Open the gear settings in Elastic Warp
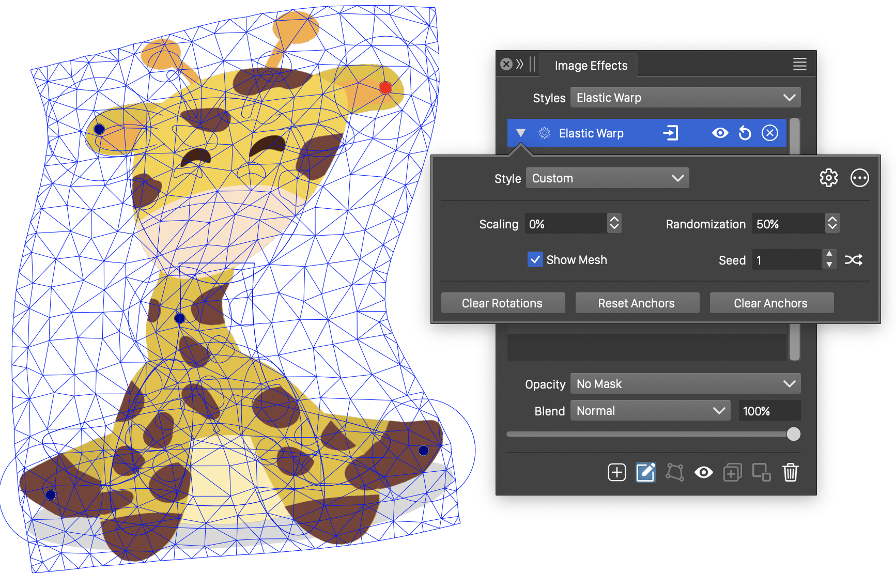 (x=828, y=178)
